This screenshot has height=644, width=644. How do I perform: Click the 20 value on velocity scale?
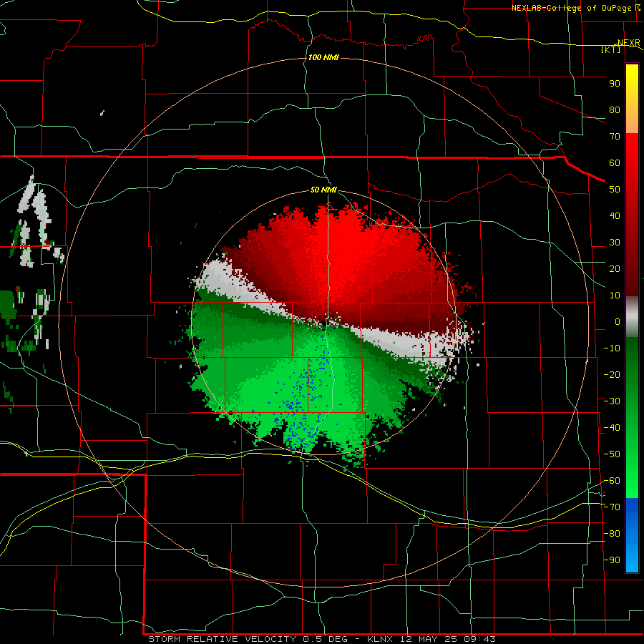tap(615, 269)
